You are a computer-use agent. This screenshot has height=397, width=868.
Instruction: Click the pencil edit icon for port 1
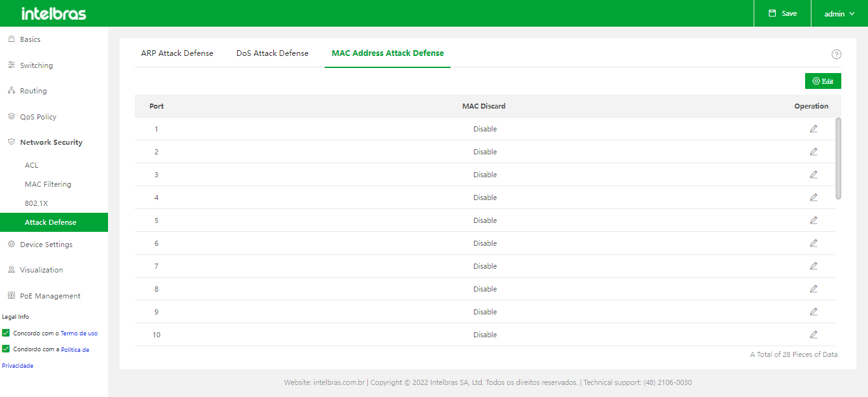click(813, 129)
